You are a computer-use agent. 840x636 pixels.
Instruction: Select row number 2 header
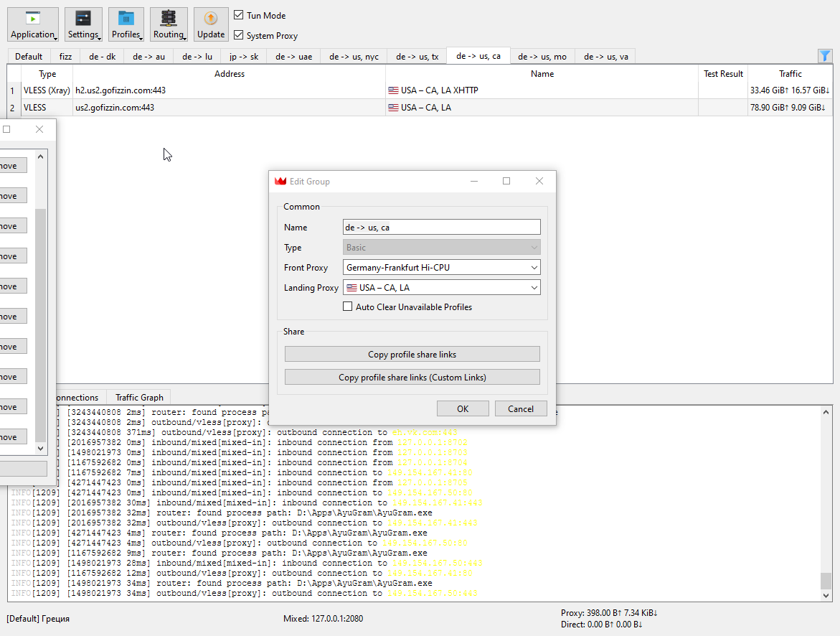14,107
